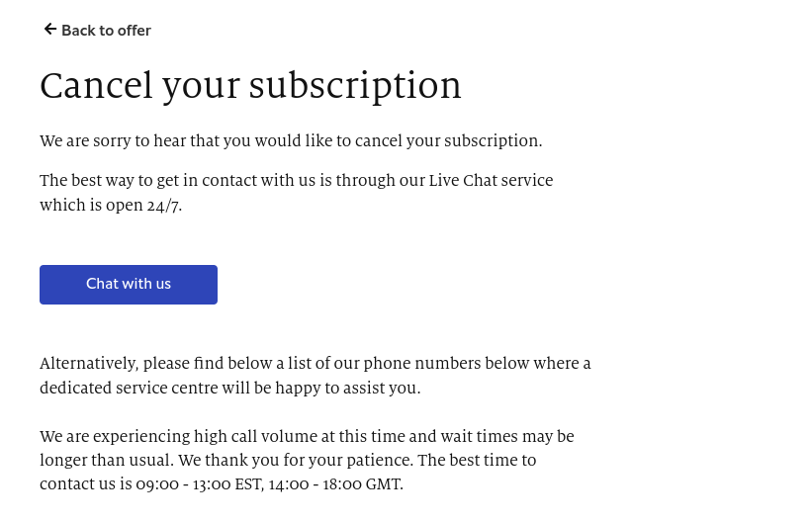The height and width of the screenshot is (524, 812).
Task: Start a live chat with Chat with us
Action: (129, 285)
